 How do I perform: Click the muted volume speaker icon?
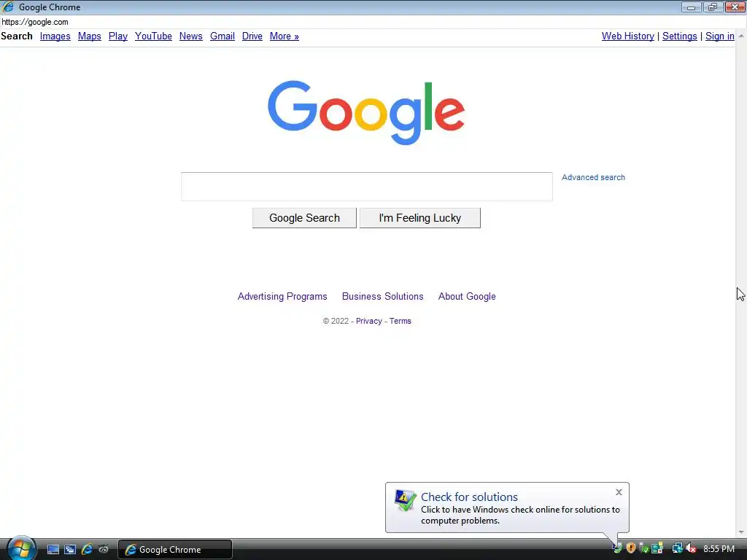[691, 548]
